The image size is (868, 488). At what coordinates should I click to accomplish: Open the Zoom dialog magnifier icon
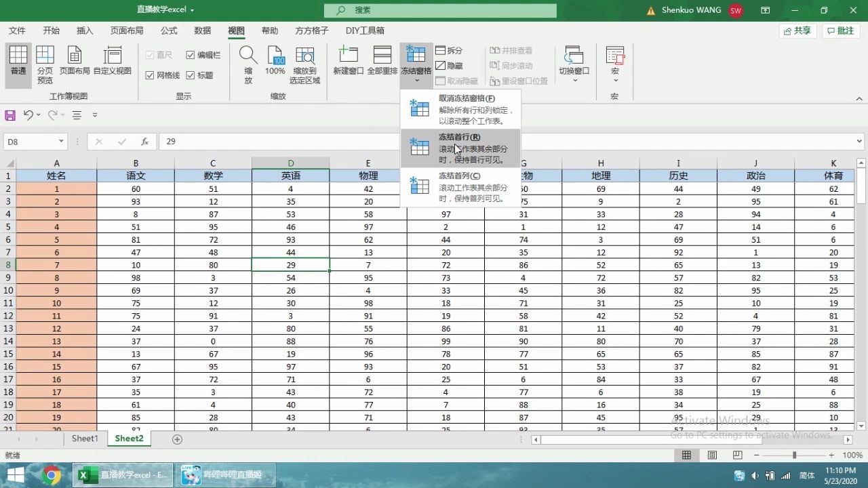pyautogui.click(x=248, y=55)
